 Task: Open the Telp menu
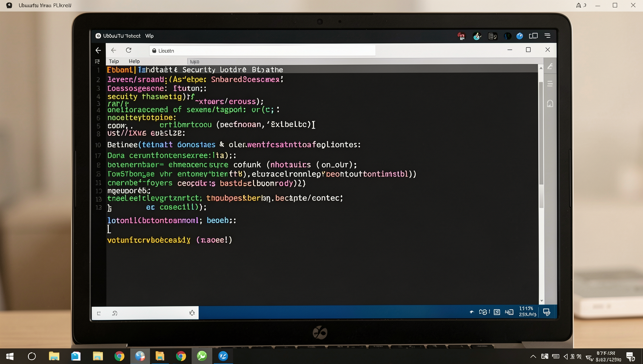[114, 61]
